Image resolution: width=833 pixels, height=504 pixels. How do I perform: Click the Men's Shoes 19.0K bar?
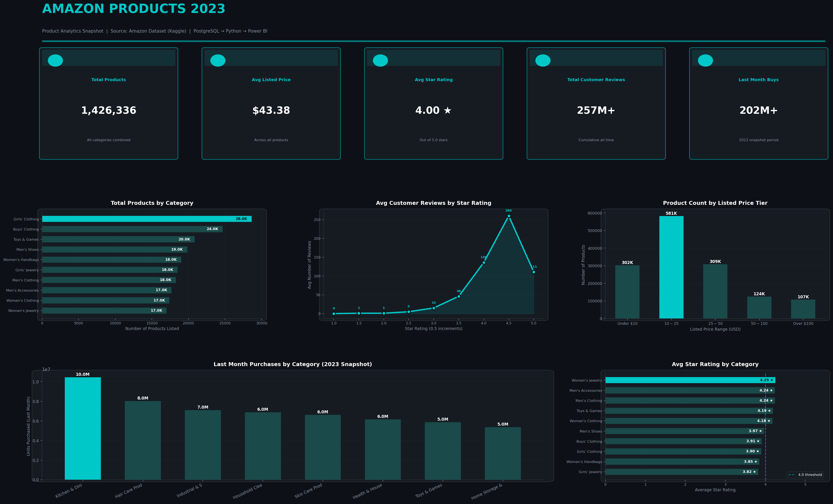(115, 249)
